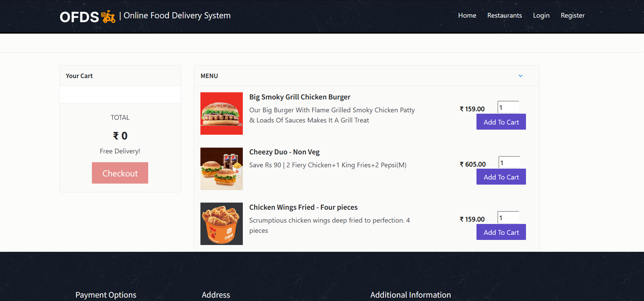Open the Register page

[x=572, y=16]
